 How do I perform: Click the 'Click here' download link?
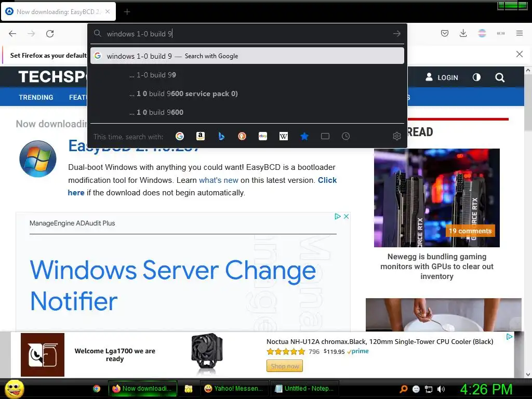[327, 180]
